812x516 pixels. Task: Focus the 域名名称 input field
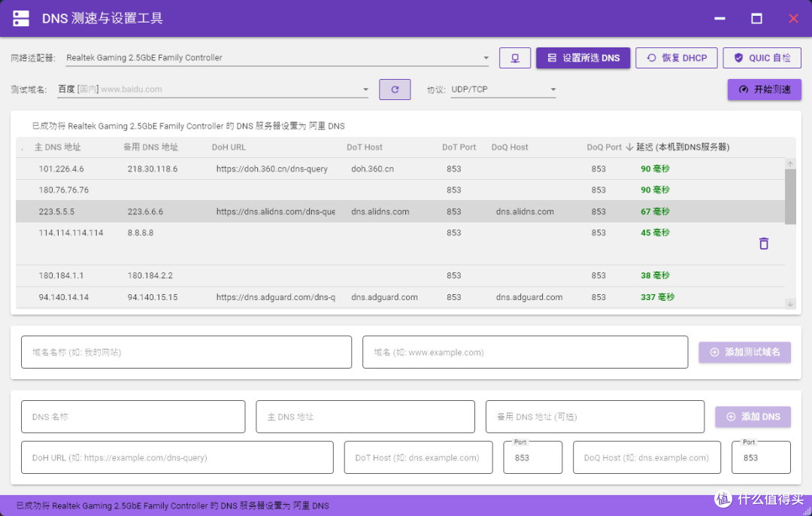click(x=186, y=352)
